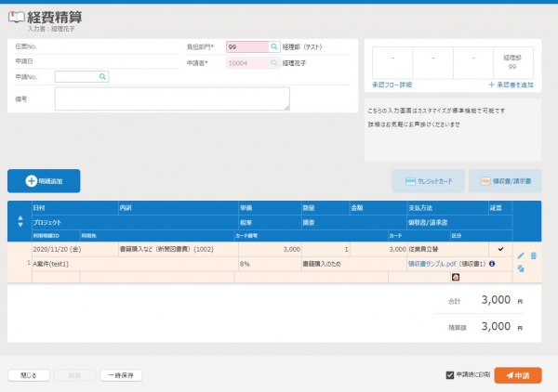The width and height of the screenshot is (558, 392).
Task: Click the small receipt image icon in row 1
Action: [456, 277]
